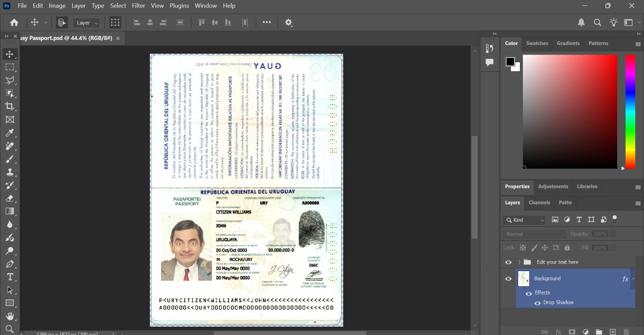The width and height of the screenshot is (644, 335).
Task: Select the Rectangle shape tool
Action: 10,303
